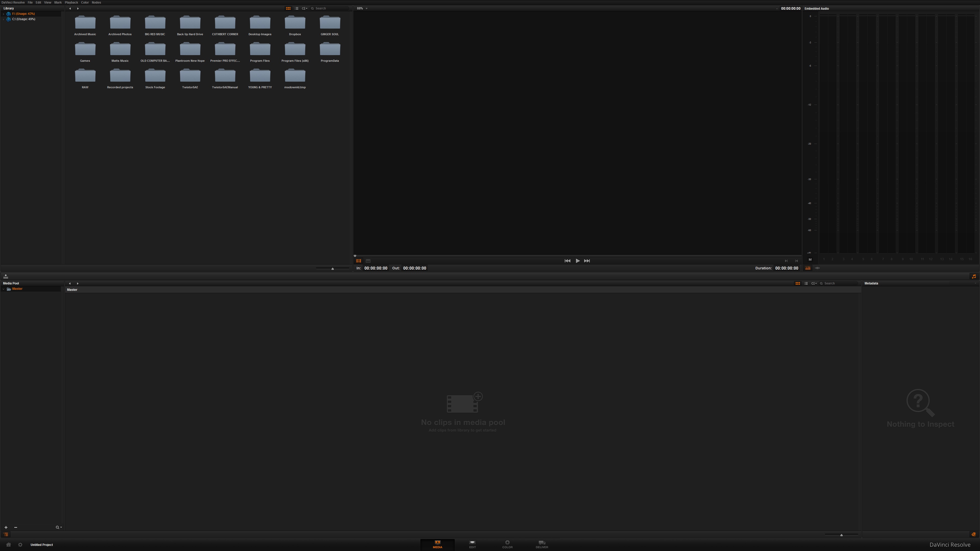Open the Playback menu
The image size is (980, 551).
pos(71,2)
